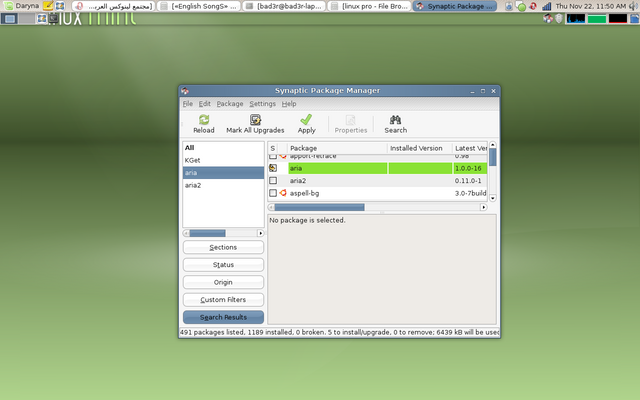Image resolution: width=640 pixels, height=400 pixels.
Task: Open the File menu
Action: (x=187, y=104)
